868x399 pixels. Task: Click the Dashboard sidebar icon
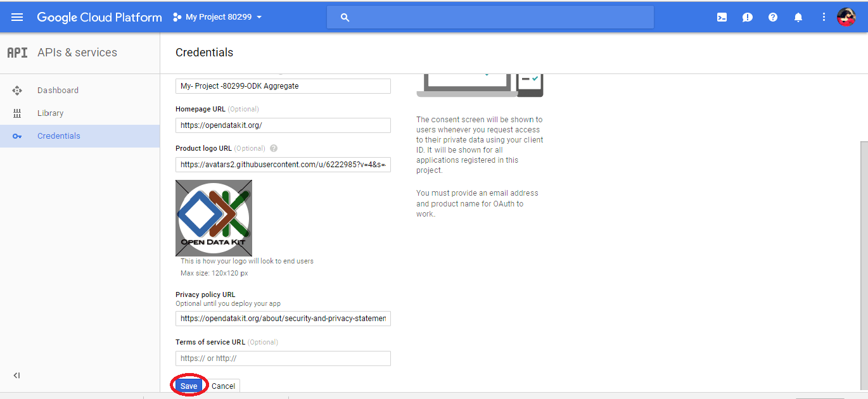point(17,91)
